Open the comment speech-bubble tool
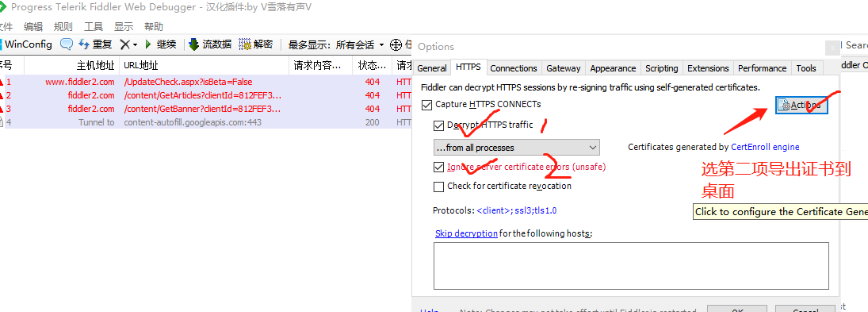 click(x=66, y=44)
